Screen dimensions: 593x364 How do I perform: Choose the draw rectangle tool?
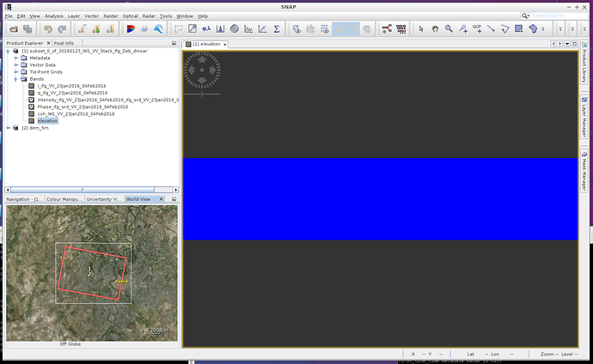tap(519, 28)
